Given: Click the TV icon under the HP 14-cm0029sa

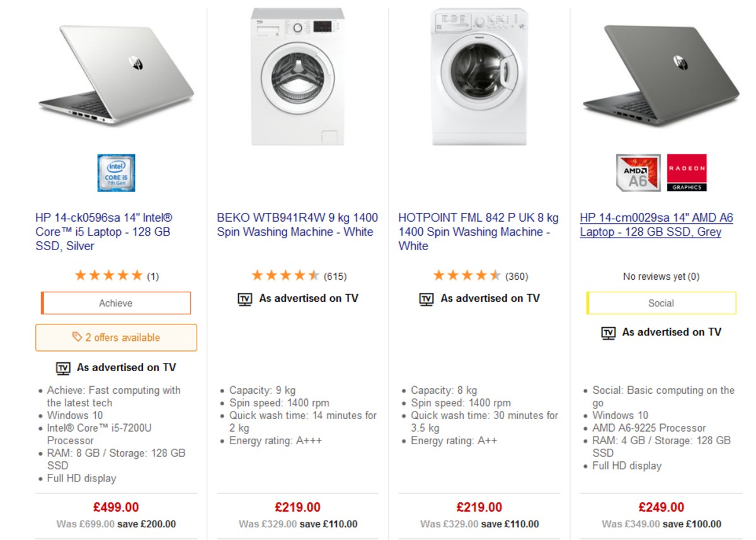Looking at the screenshot, I should point(608,332).
